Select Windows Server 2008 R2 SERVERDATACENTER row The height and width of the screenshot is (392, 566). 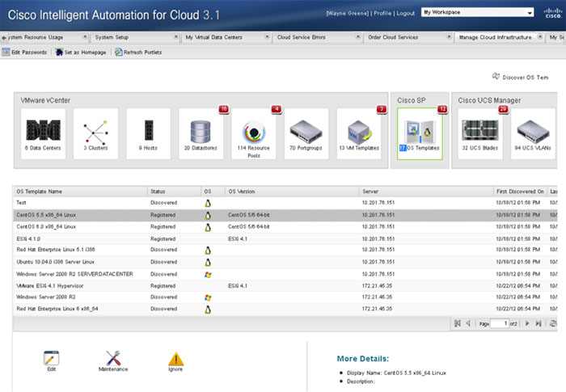pos(285,274)
